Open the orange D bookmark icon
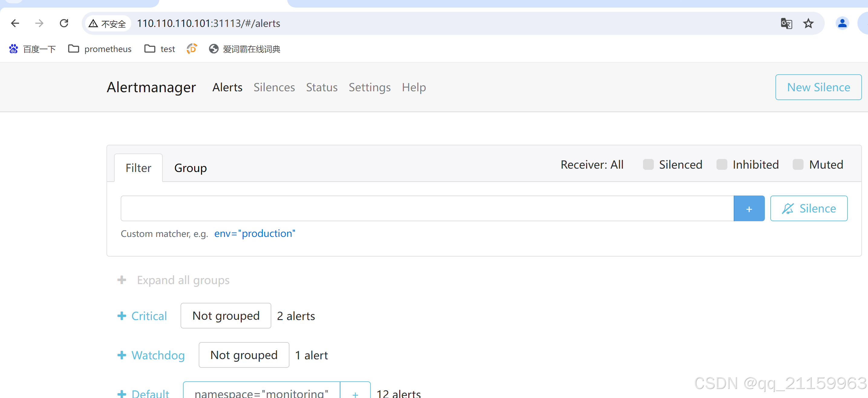 [192, 49]
